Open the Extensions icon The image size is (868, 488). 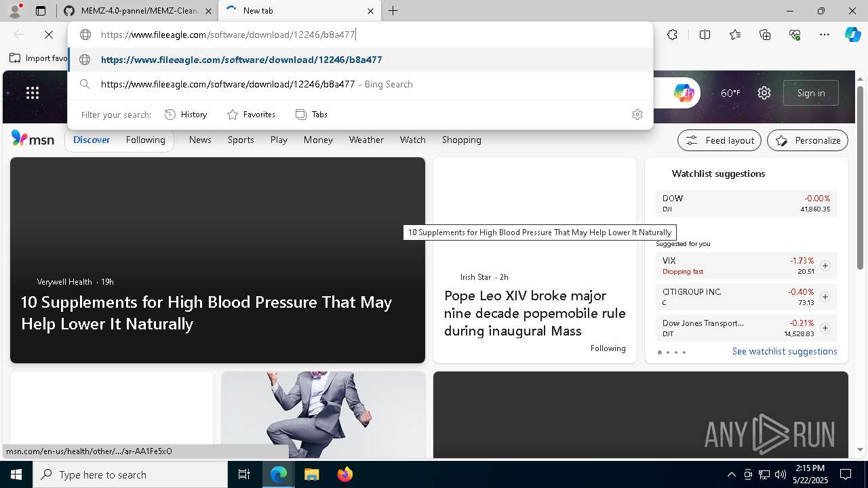tap(672, 35)
